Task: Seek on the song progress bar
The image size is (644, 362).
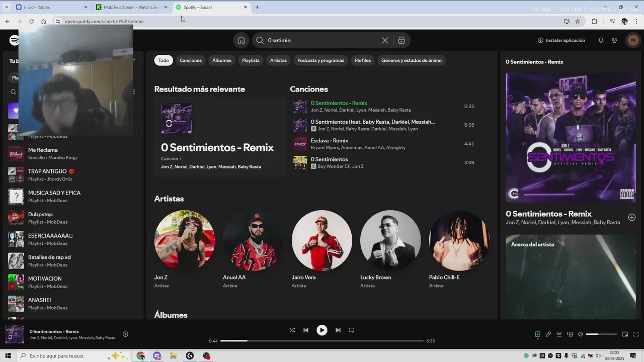Action: [322, 341]
